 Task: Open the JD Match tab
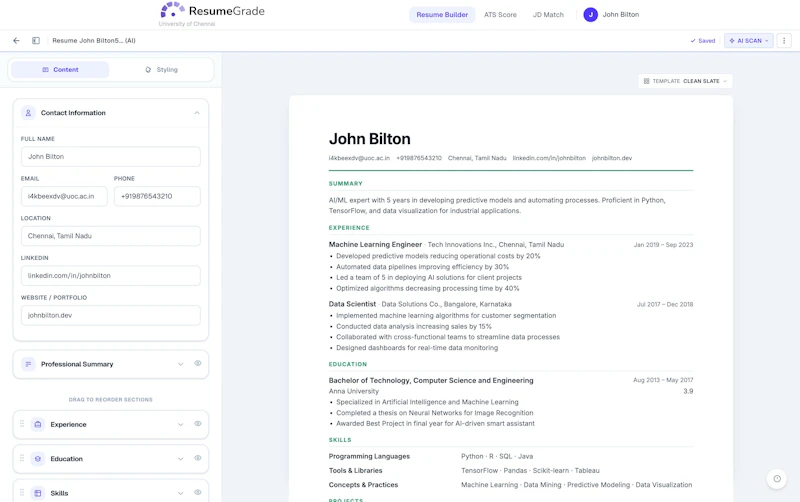[x=548, y=15]
